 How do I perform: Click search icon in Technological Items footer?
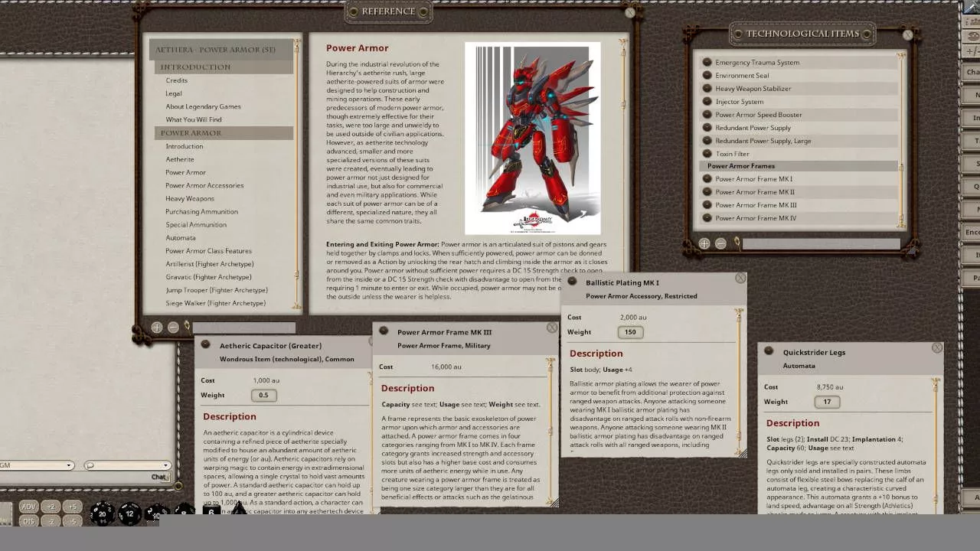[x=737, y=243]
